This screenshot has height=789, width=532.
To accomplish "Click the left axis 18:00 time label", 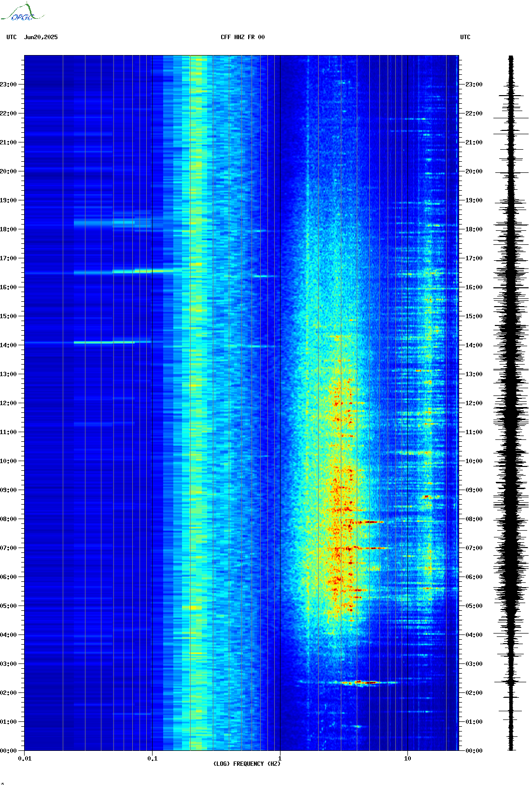I will point(8,229).
